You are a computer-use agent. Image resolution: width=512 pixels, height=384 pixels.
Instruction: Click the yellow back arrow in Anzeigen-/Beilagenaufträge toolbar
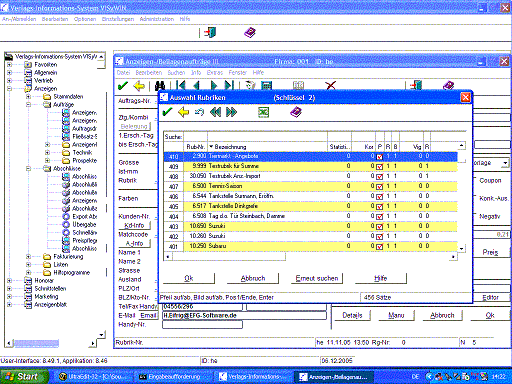[x=139, y=86]
